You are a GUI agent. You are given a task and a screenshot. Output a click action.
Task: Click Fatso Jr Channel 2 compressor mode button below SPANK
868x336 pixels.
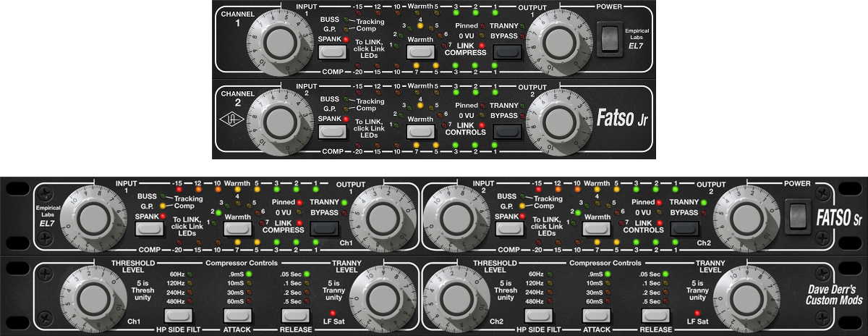[332, 132]
